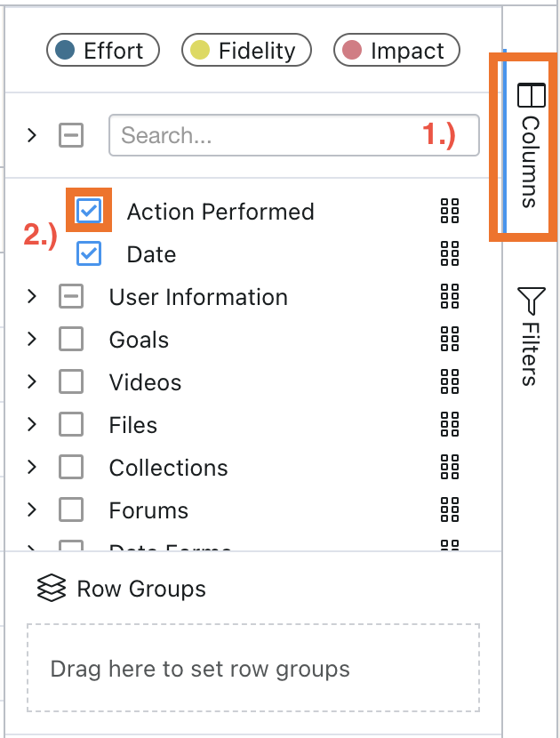The image size is (560, 738).
Task: Click drag handle icon for Action Performed
Action: click(x=450, y=212)
